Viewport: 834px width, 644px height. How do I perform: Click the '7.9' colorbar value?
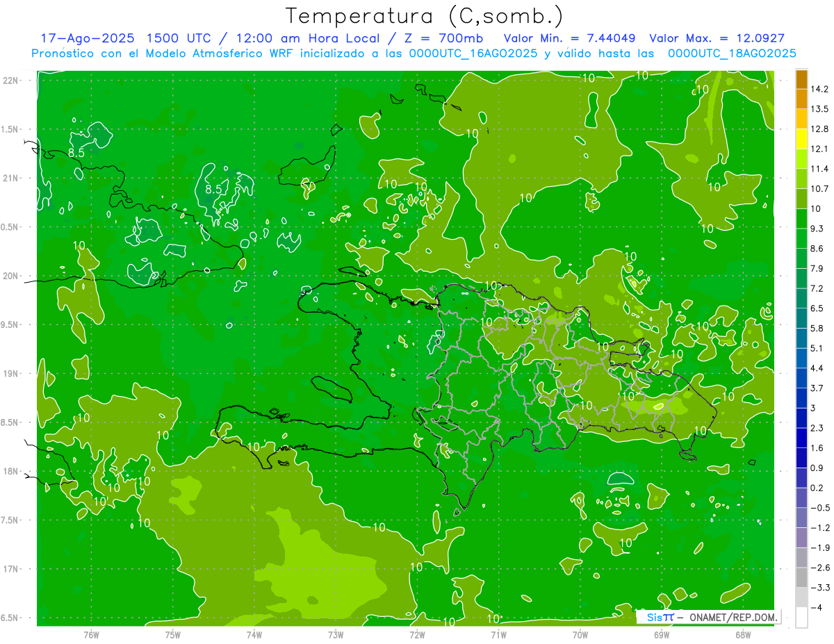(x=817, y=268)
